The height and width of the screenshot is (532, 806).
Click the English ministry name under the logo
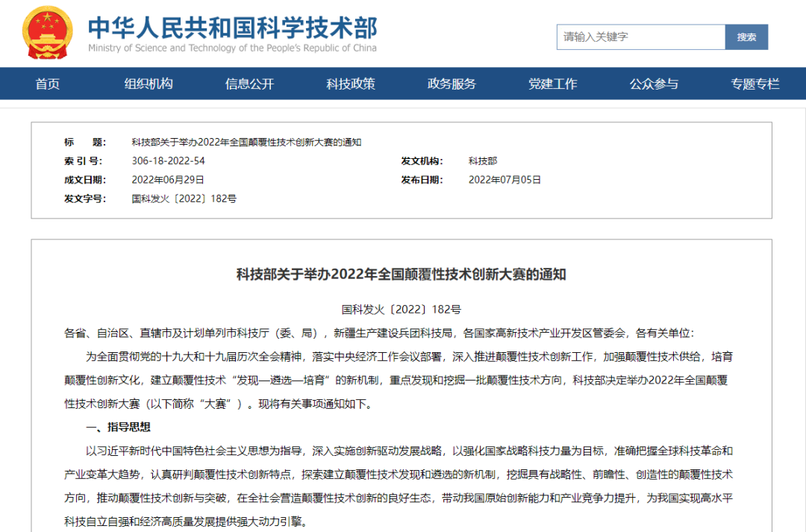234,48
